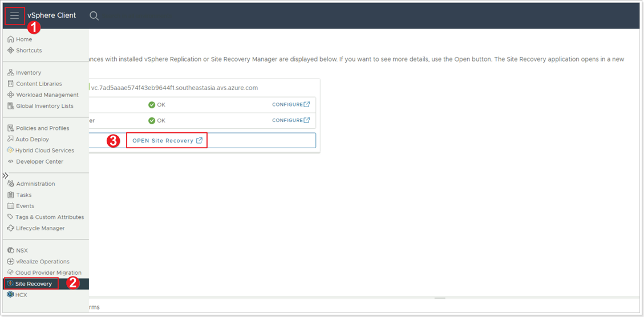
Task: Click the Auto Deploy icon
Action: point(11,139)
